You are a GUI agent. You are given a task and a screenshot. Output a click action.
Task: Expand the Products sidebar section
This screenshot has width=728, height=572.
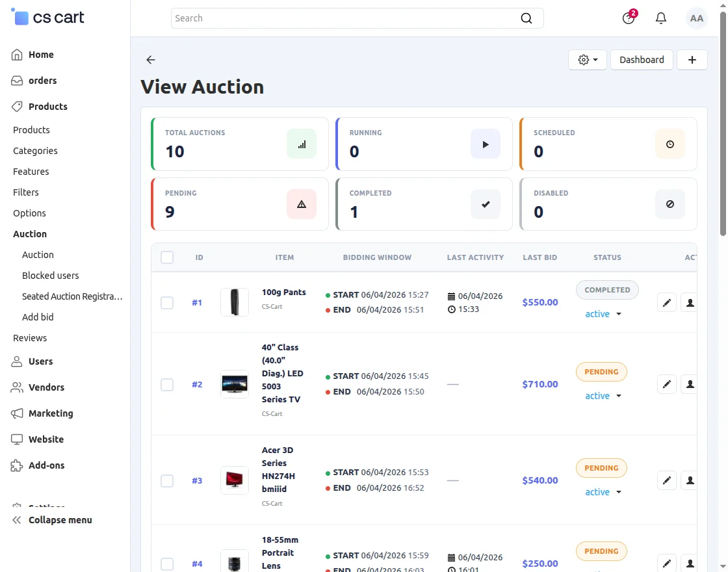pyautogui.click(x=48, y=107)
